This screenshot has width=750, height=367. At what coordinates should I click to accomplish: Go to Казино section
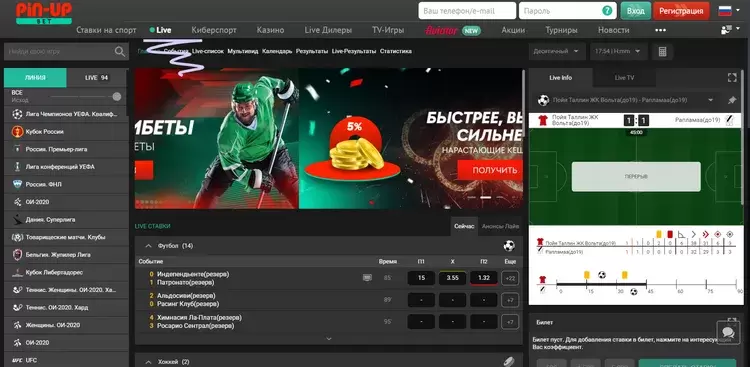click(x=270, y=30)
